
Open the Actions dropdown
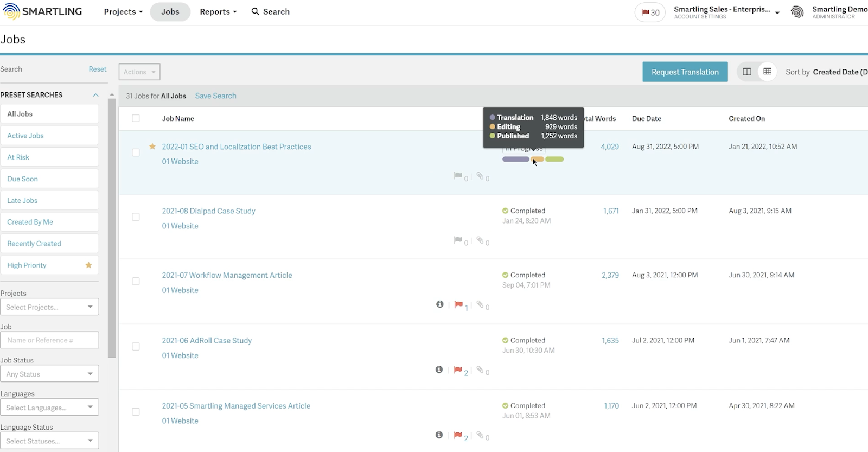(139, 72)
